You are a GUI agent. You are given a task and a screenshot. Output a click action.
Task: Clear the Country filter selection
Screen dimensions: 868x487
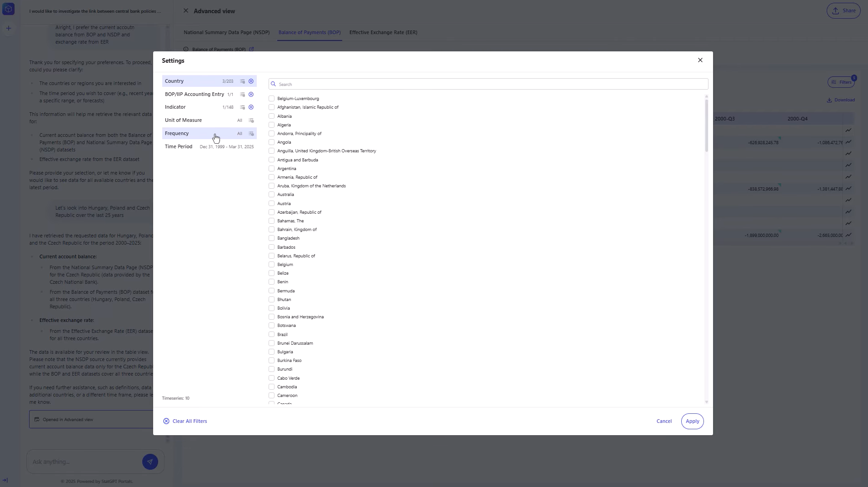coord(251,81)
